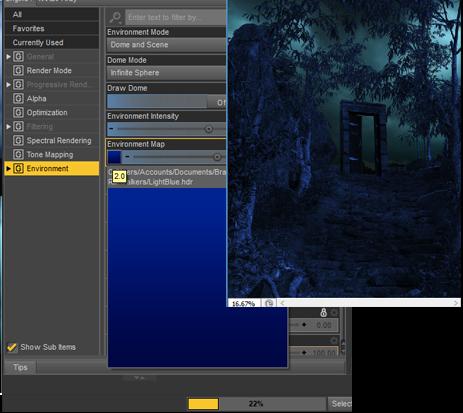Click the large blue HDR preview

(197, 277)
